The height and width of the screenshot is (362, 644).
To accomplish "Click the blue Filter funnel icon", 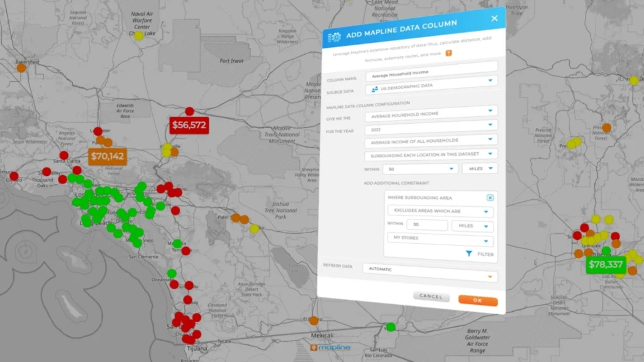I will 469,253.
